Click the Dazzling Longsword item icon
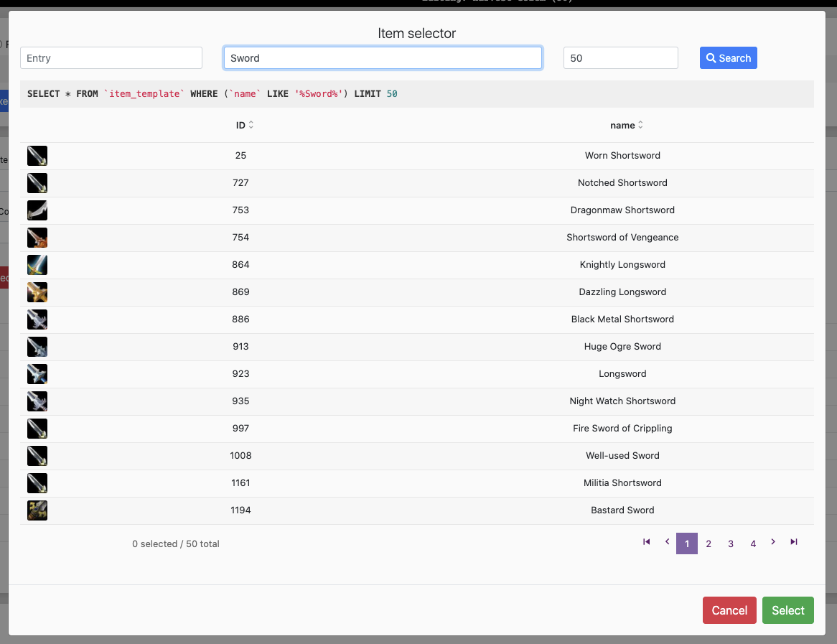The width and height of the screenshot is (837, 644). [37, 292]
